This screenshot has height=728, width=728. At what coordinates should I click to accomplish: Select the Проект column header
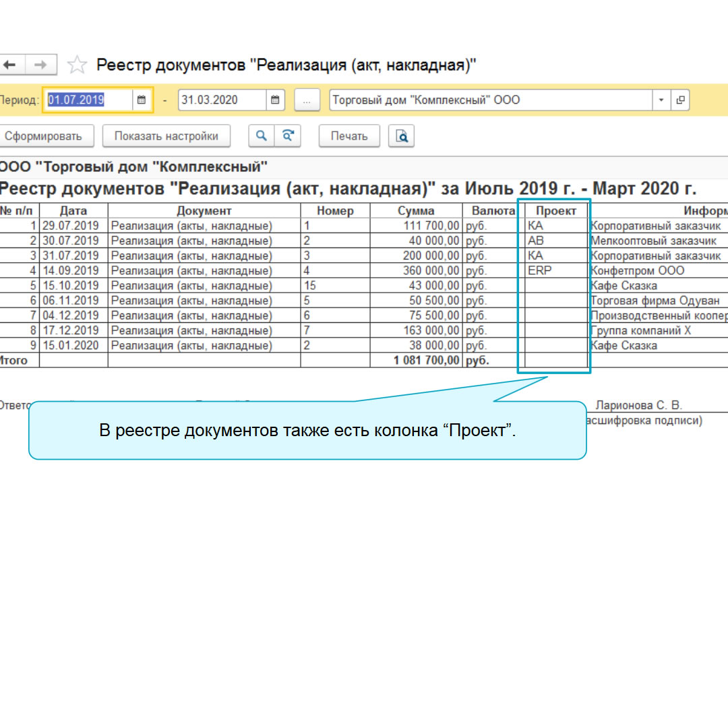[x=555, y=211]
